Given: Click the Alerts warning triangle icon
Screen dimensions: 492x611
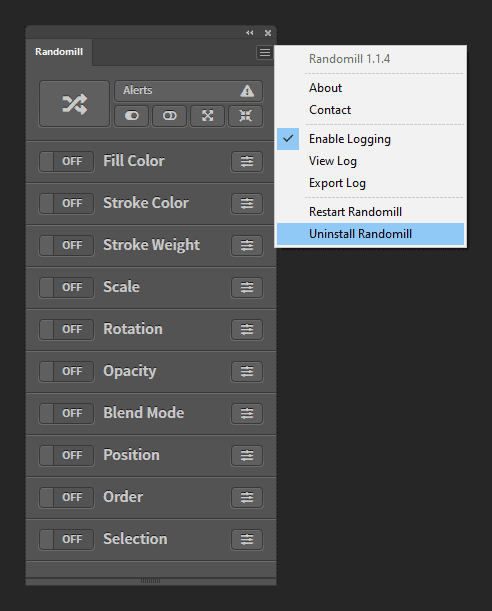Looking at the screenshot, I should point(247,91).
